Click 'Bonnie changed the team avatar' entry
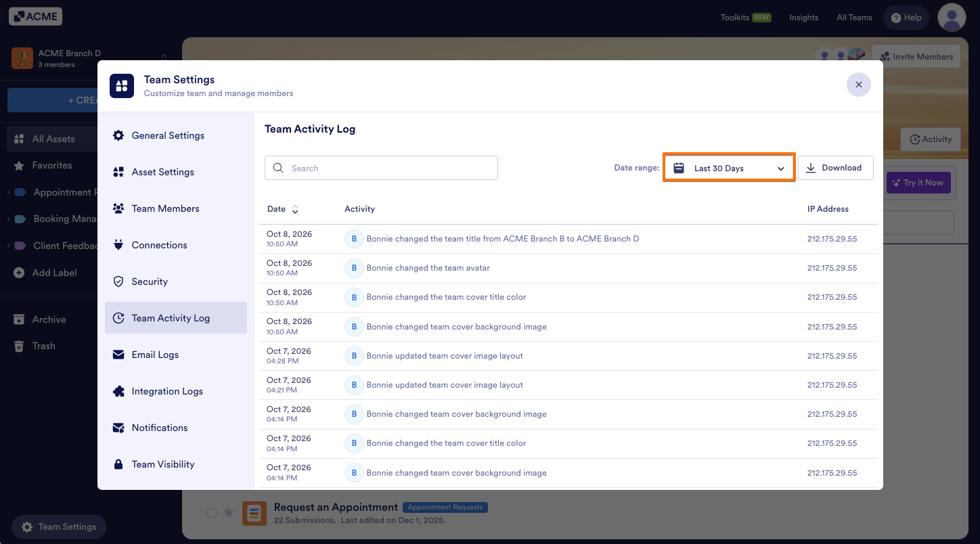 [x=428, y=268]
